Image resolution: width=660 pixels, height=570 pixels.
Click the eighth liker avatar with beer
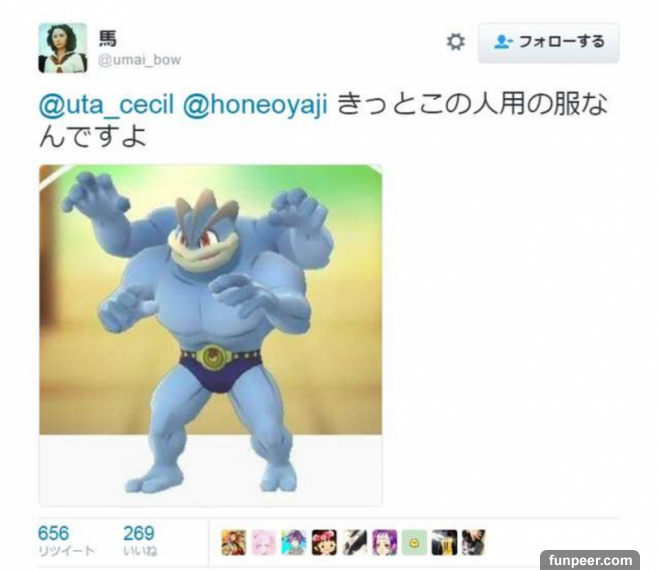pos(444,542)
